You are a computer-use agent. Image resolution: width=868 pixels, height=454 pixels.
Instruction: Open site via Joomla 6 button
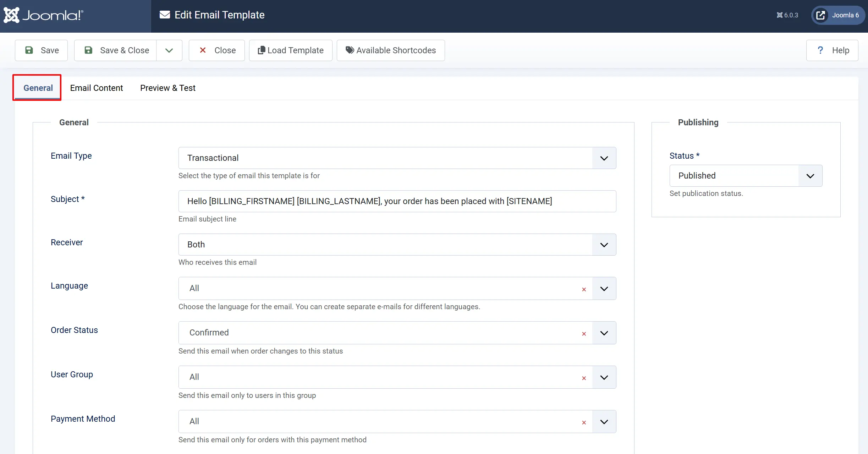(838, 15)
